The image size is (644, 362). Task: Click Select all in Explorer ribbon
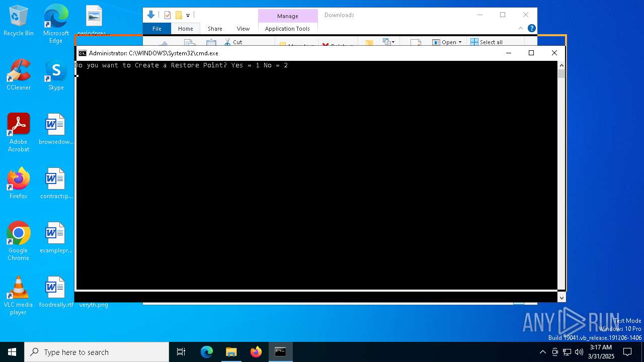[487, 42]
